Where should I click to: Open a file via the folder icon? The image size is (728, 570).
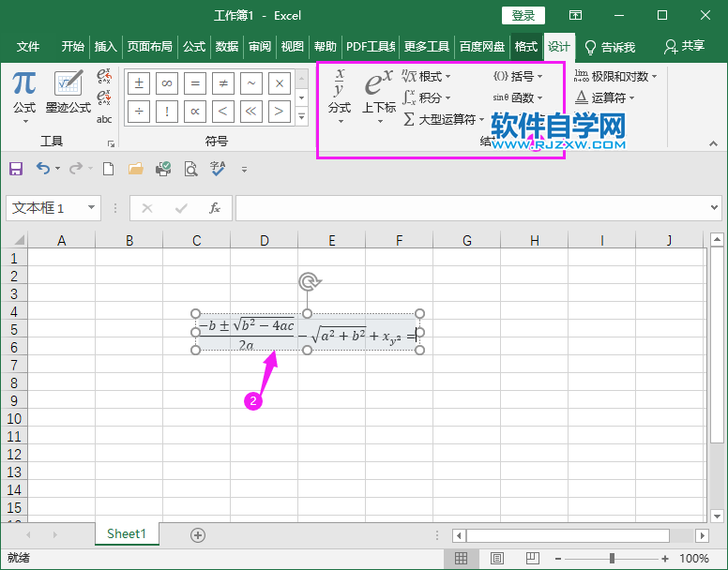coord(136,169)
